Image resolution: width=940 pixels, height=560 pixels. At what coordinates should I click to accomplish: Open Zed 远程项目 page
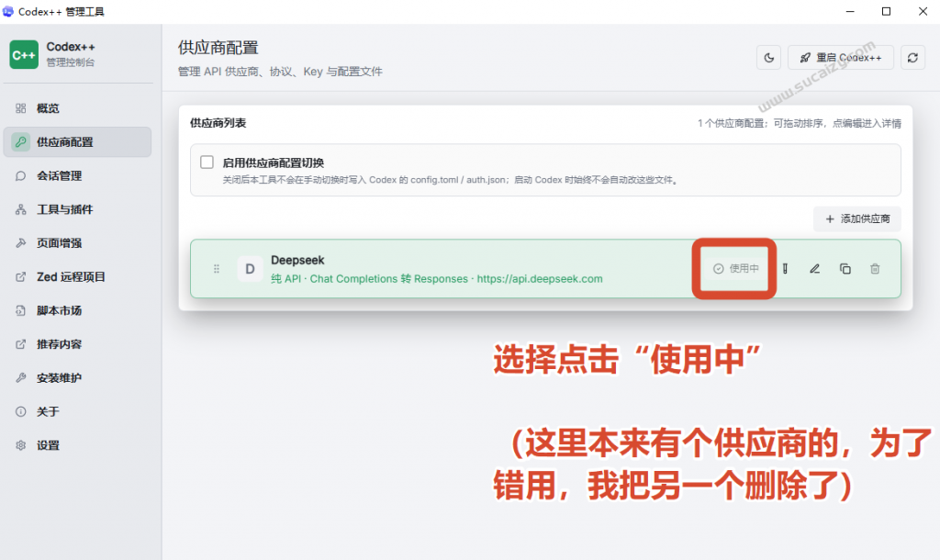pyautogui.click(x=77, y=277)
